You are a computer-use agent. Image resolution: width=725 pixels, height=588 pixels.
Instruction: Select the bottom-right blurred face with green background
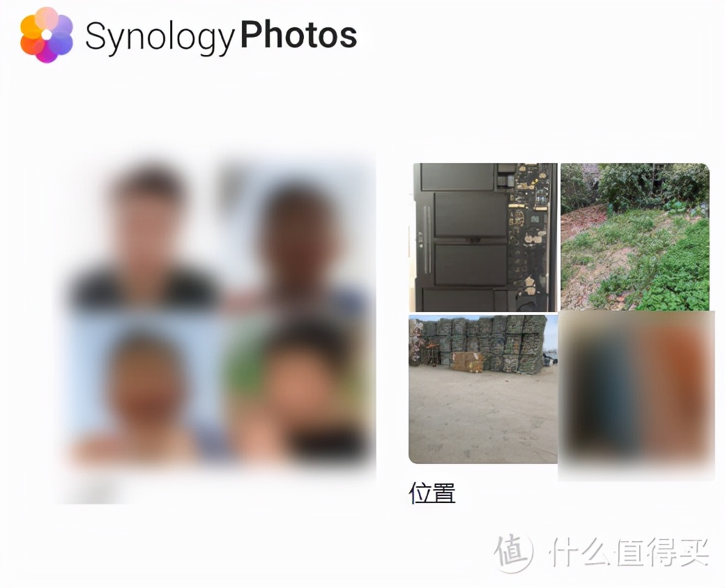[x=300, y=389]
